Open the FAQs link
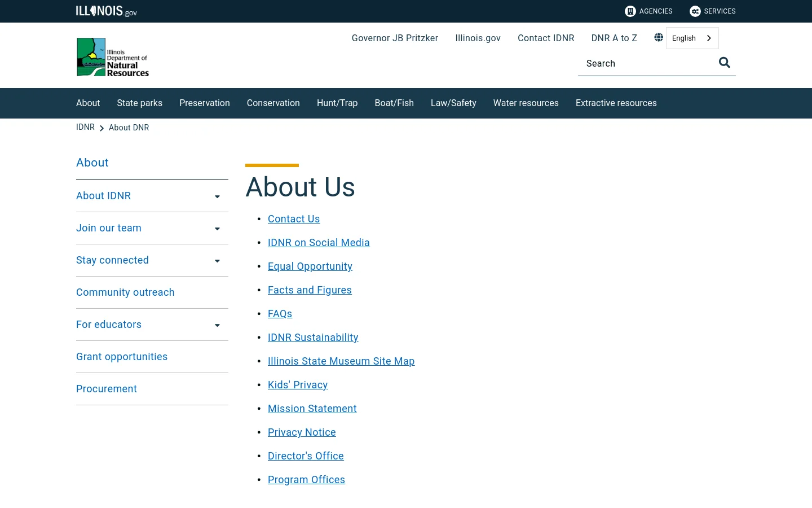The image size is (812, 508). point(280,314)
